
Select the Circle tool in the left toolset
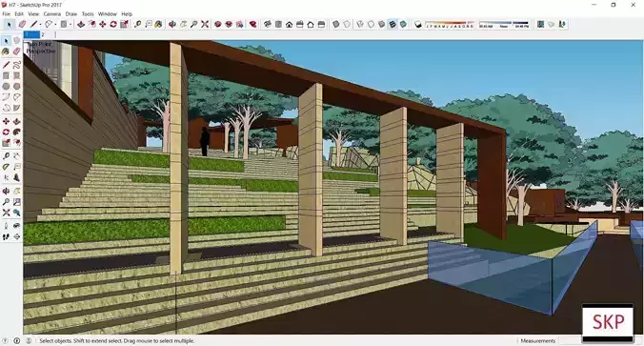click(x=6, y=87)
